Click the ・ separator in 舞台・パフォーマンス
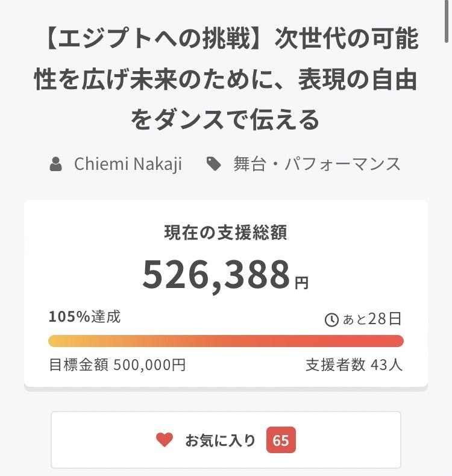 click(274, 164)
